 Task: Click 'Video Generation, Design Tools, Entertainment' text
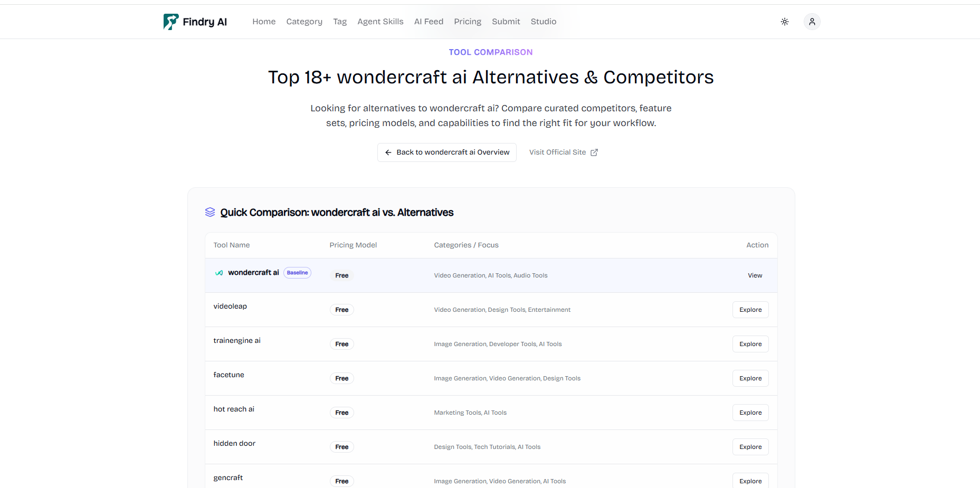tap(502, 310)
